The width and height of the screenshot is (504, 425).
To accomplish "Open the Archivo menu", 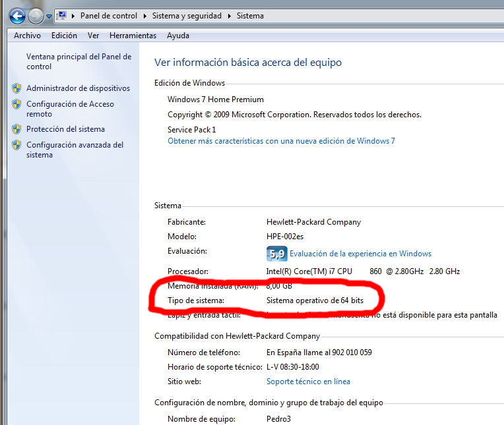I will coord(27,36).
